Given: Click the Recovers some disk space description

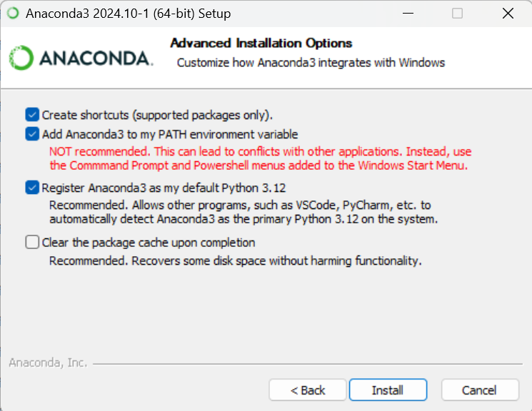Looking at the screenshot, I should (x=235, y=260).
